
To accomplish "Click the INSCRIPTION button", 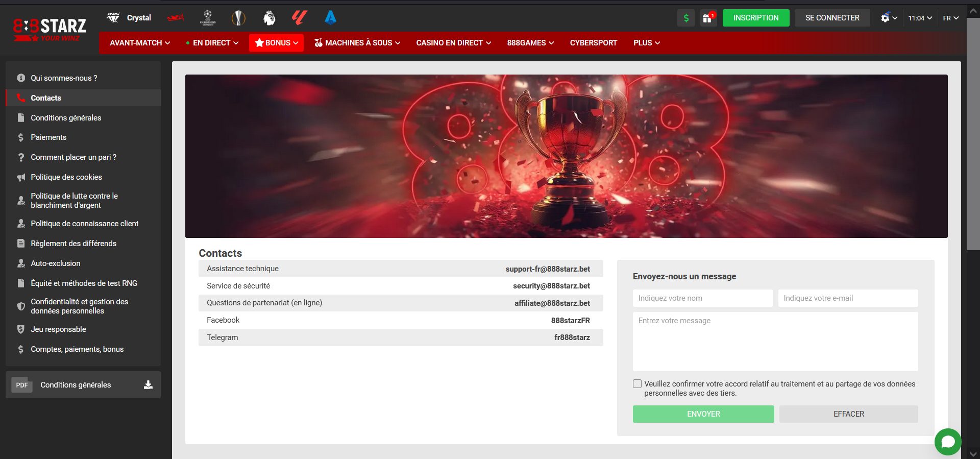I will point(756,18).
